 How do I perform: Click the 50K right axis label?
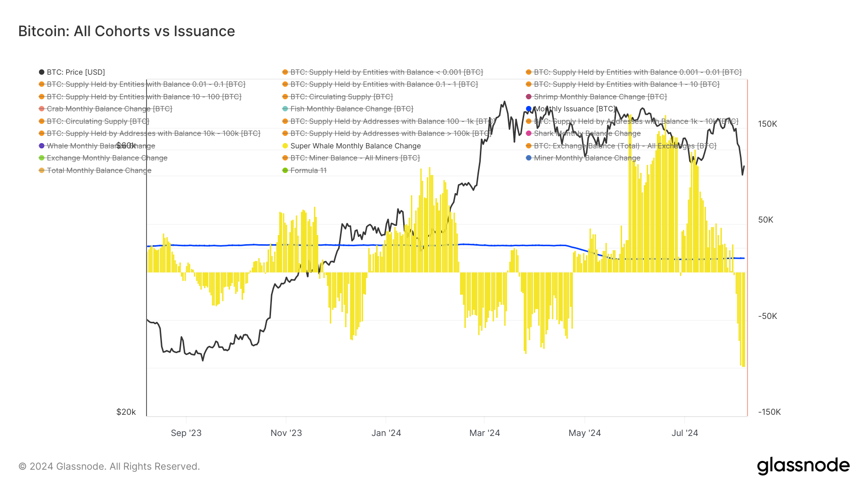click(x=766, y=220)
